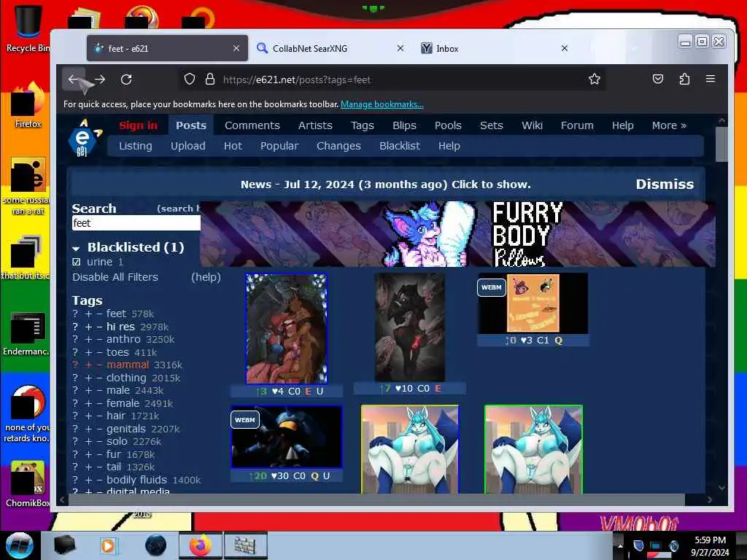Viewport: 747px width, 560px height.
Task: Click the '−' exclude icon beside toes
Action: [x=99, y=352]
